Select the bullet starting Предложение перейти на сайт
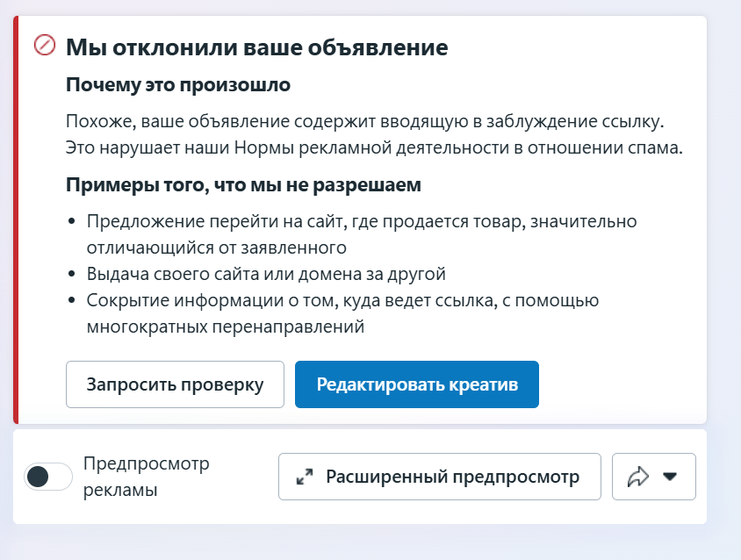 [362, 234]
